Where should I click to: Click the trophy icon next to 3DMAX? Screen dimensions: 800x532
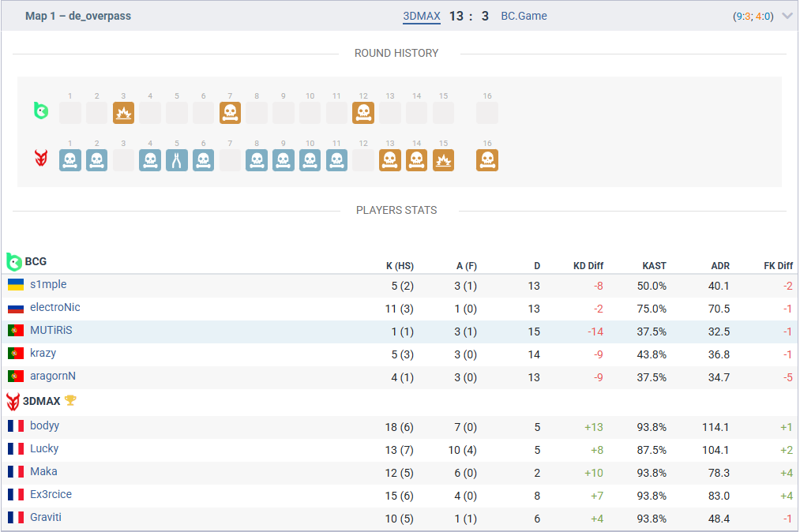pyautogui.click(x=70, y=400)
